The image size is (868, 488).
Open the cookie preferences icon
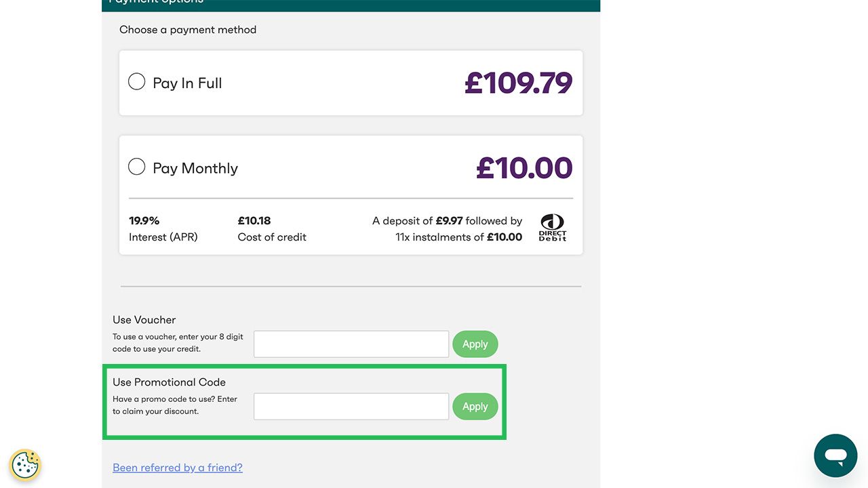(x=25, y=465)
